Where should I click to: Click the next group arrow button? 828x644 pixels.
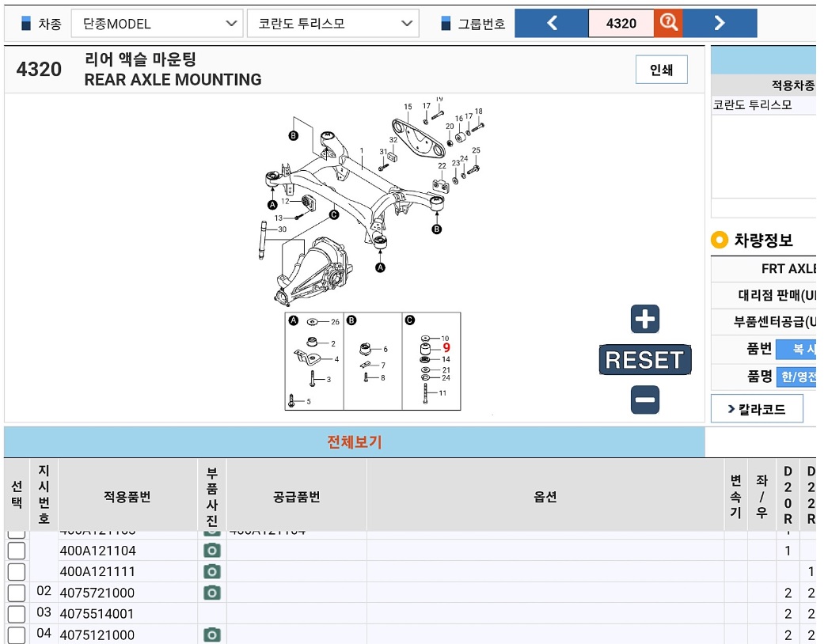tap(720, 23)
